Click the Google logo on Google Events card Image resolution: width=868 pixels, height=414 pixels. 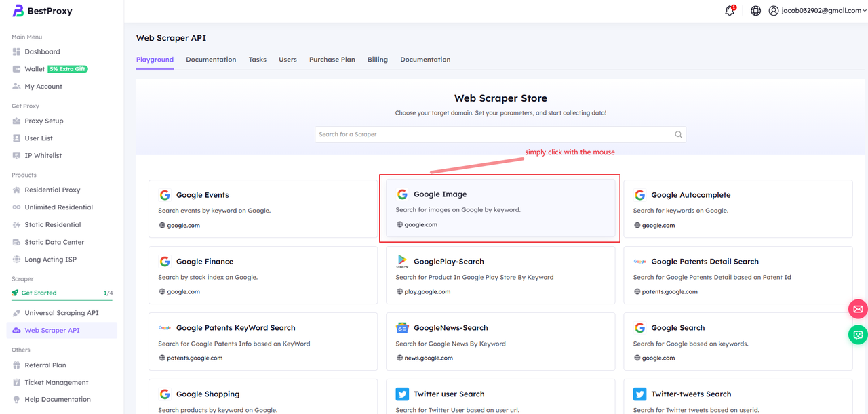tap(165, 195)
